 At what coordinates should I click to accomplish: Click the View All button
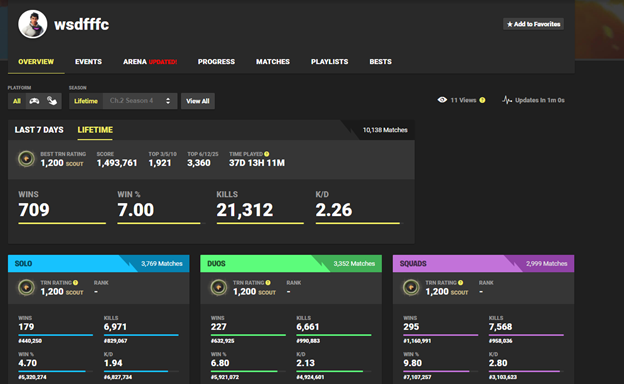[x=198, y=101]
